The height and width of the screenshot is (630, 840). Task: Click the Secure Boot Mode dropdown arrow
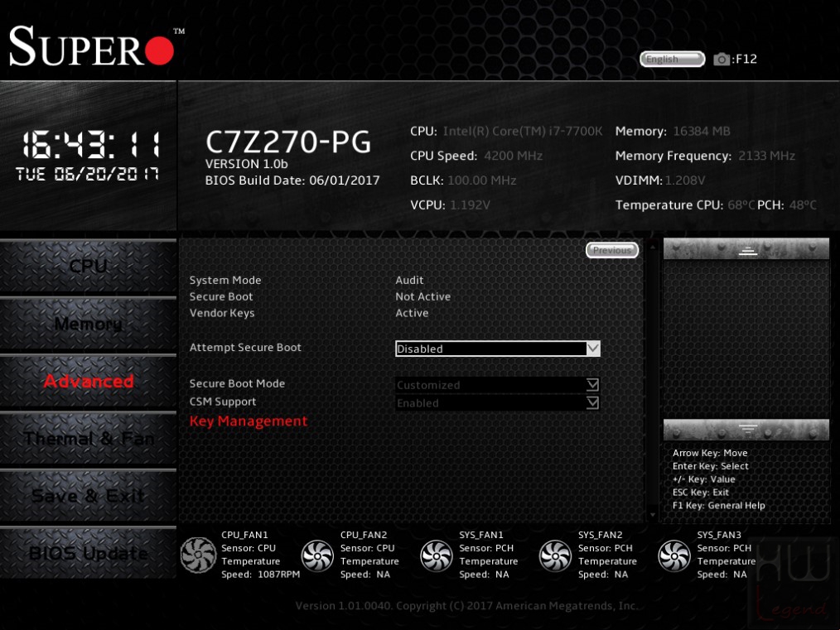(592, 385)
